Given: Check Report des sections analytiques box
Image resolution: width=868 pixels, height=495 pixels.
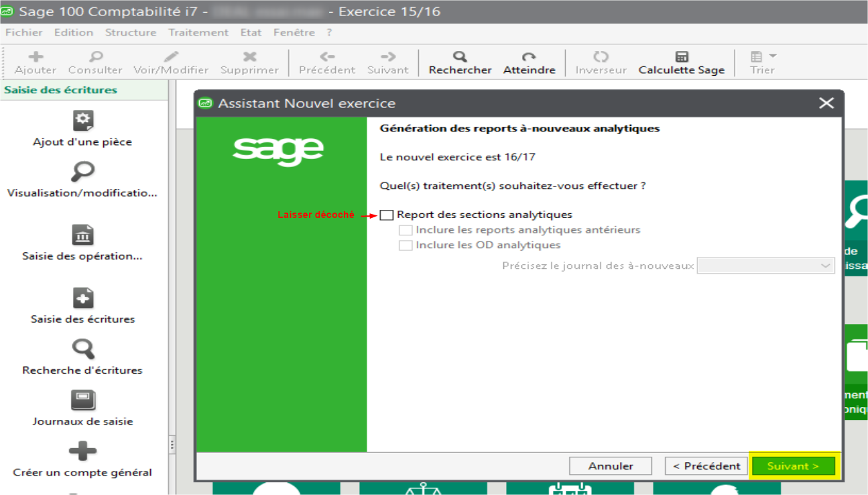Looking at the screenshot, I should pos(387,215).
